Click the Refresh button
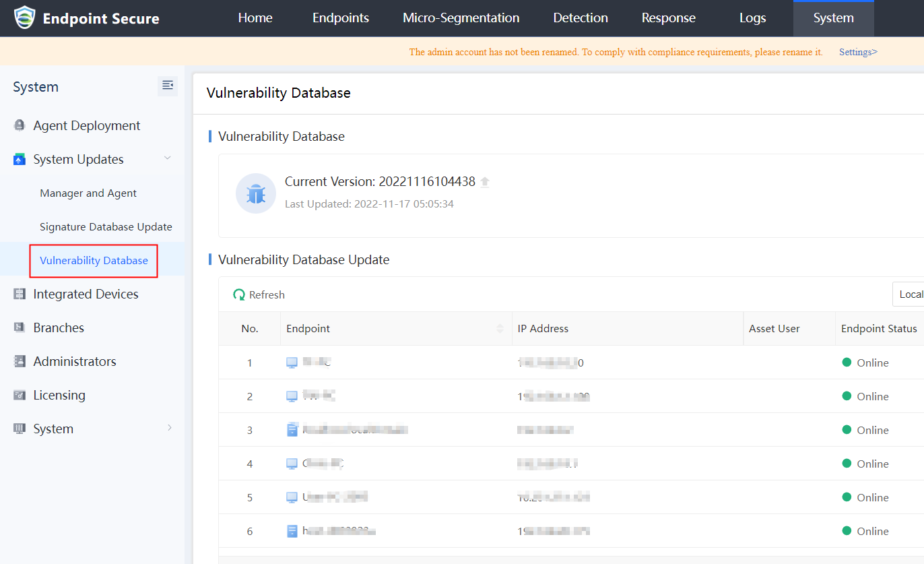 pos(259,294)
